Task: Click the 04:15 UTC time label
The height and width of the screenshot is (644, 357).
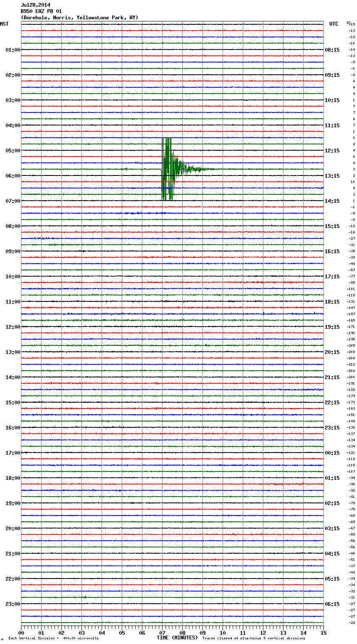Action: [x=332, y=554]
